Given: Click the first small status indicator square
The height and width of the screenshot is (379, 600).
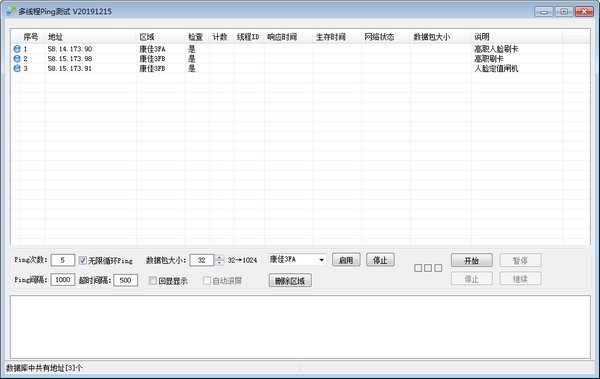Looking at the screenshot, I should (418, 268).
